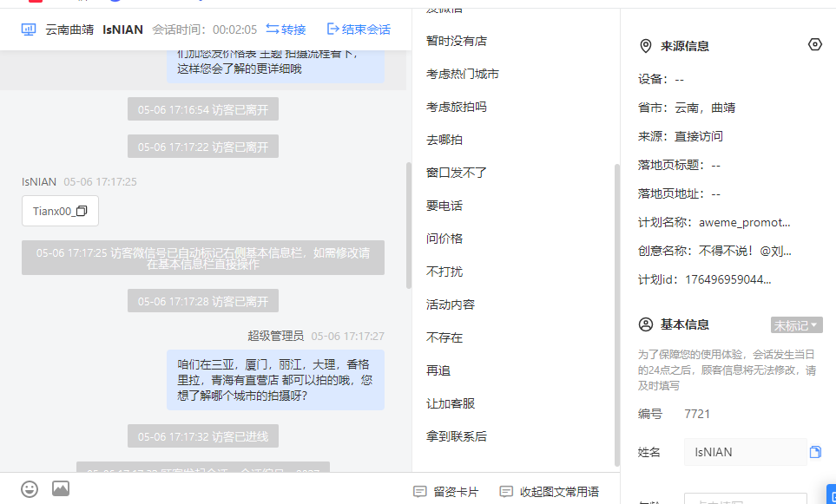836x504 pixels.
Task: Choose the 拿到联系后 quick reply
Action: click(x=457, y=437)
